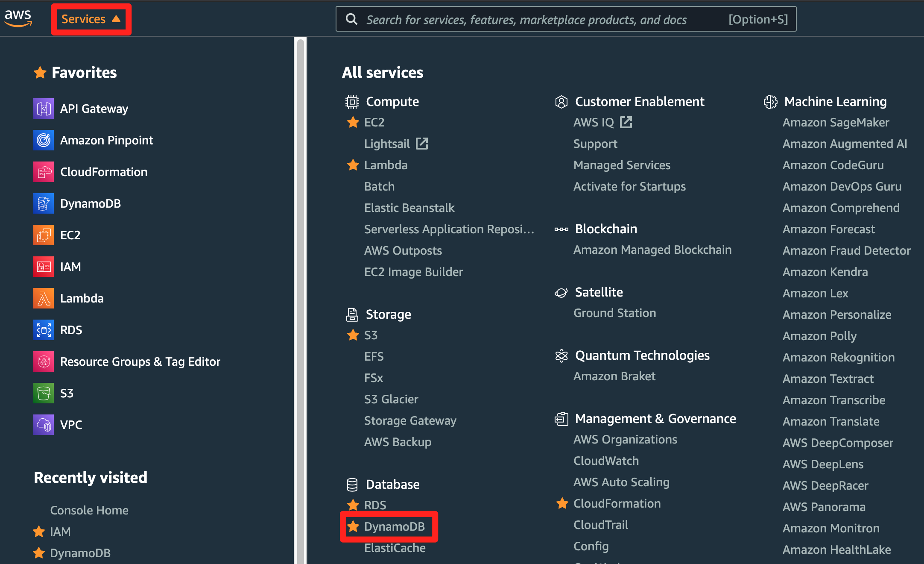Image resolution: width=924 pixels, height=564 pixels.
Task: Select IAM in Favorites list
Action: (x=70, y=267)
